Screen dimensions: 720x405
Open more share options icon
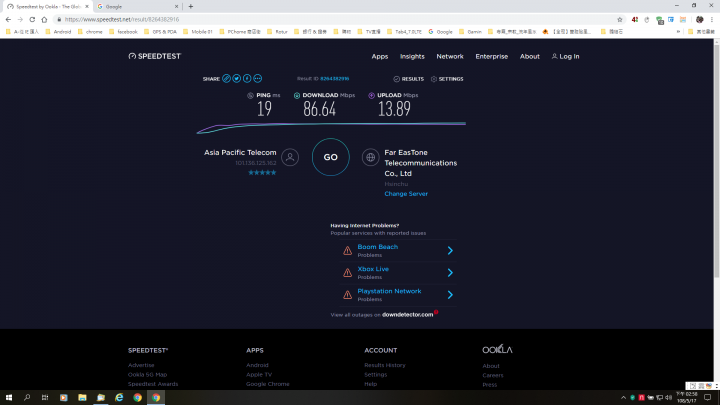[258, 79]
